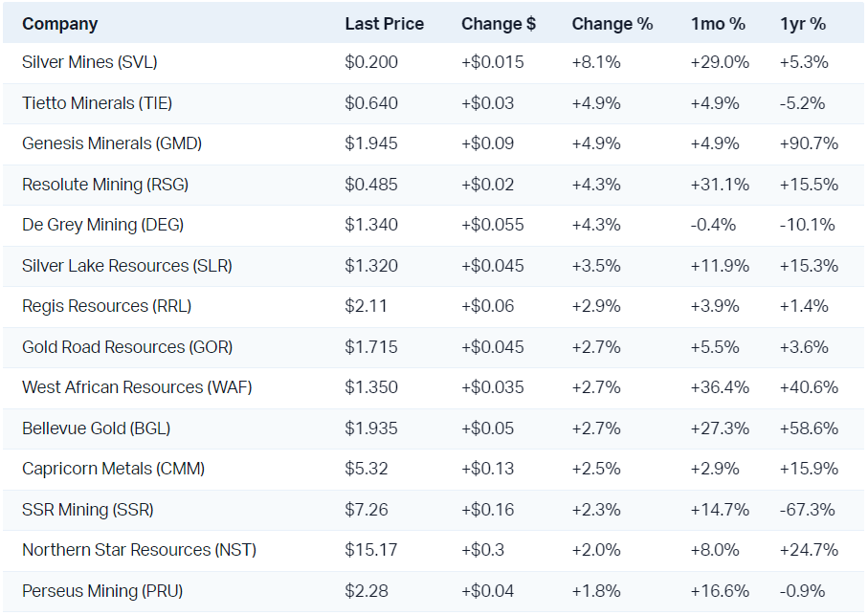Open De Grey Mining (DEG) page
The height and width of the screenshot is (615, 868).
tap(102, 225)
